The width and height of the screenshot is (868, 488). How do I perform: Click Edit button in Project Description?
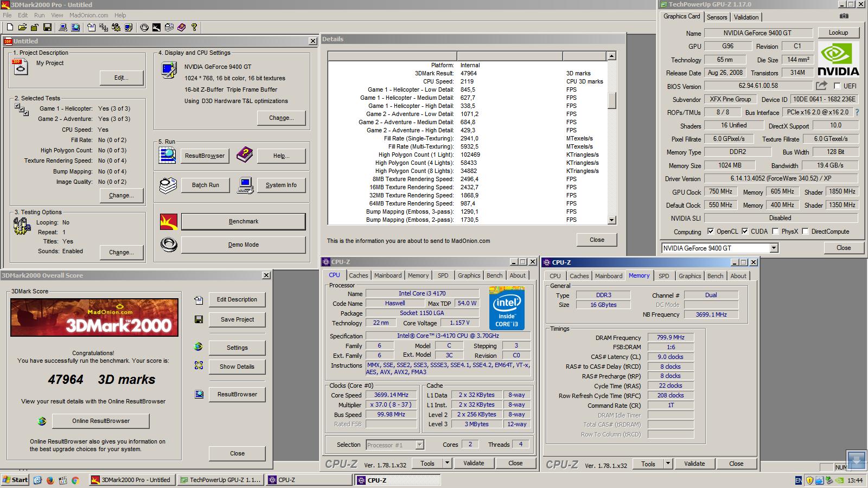[x=122, y=78]
